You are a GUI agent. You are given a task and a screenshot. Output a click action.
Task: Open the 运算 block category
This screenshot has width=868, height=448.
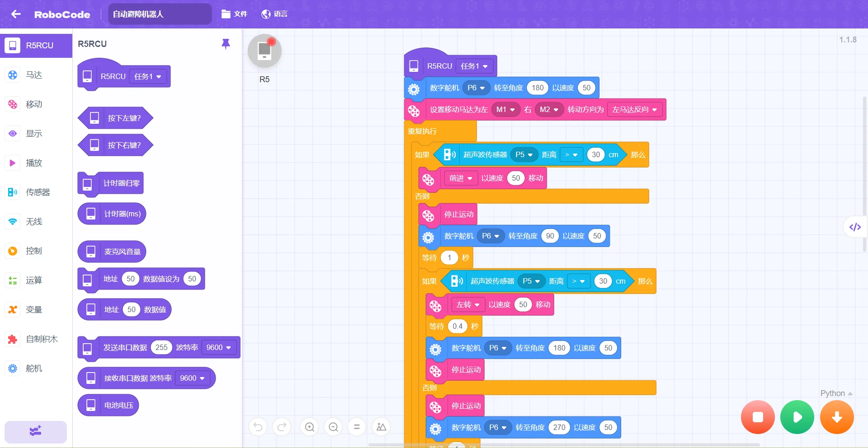[36, 280]
